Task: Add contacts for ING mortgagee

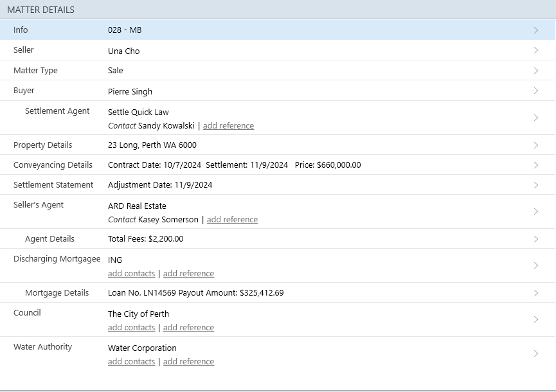Action: point(131,274)
